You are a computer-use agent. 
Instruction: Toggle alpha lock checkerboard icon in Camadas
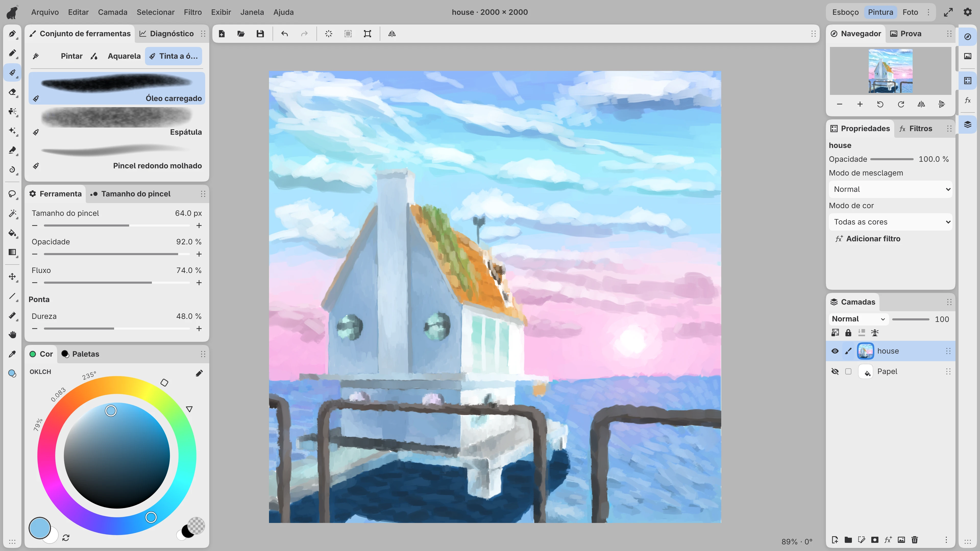pyautogui.click(x=835, y=333)
